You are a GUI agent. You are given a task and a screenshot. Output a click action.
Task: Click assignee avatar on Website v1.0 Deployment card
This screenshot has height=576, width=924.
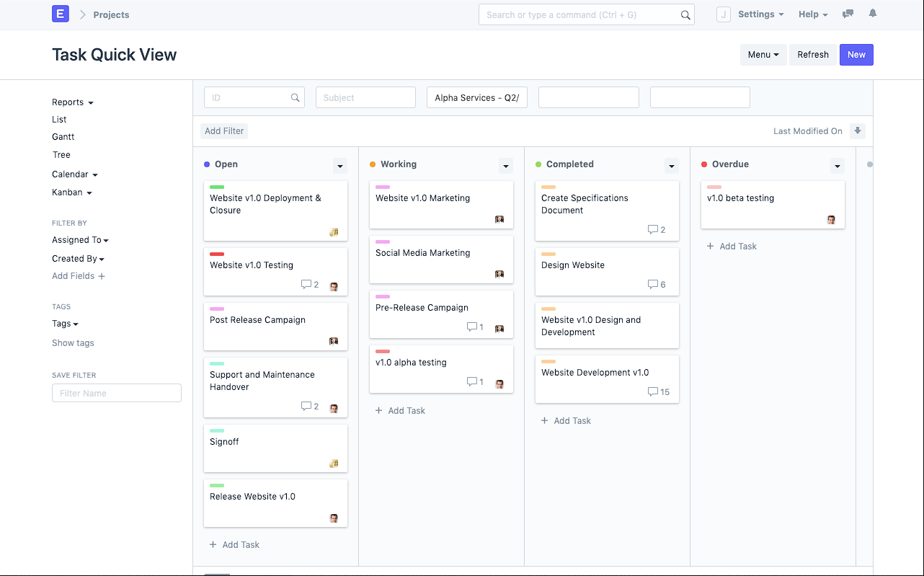[334, 232]
